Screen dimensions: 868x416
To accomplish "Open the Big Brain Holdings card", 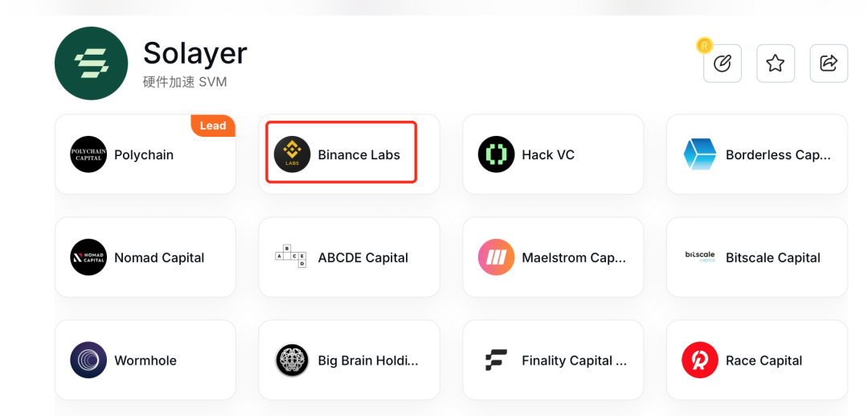I will click(349, 360).
